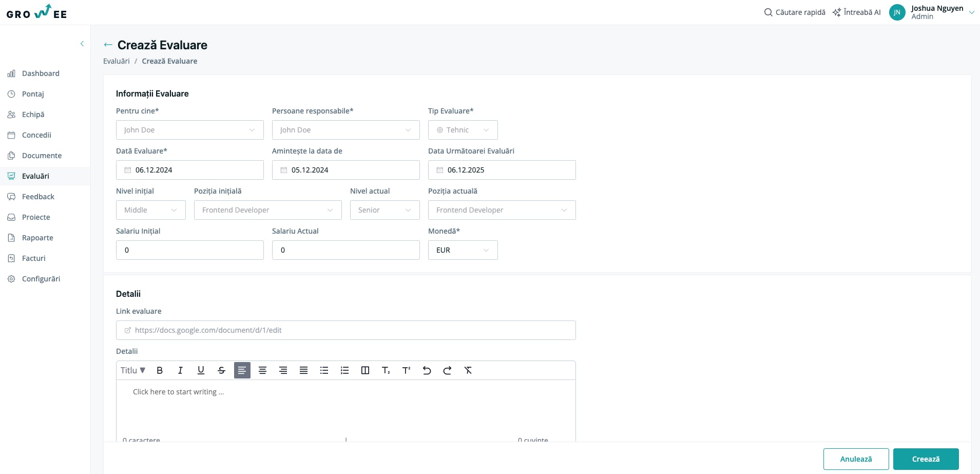Go back with the arrow beside Crează Evaluare

tap(108, 45)
